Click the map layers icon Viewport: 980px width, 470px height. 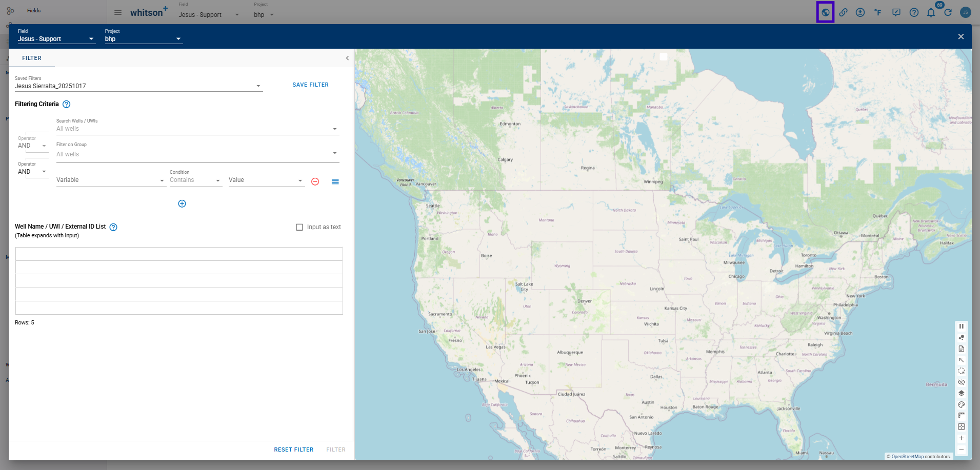[x=962, y=393]
